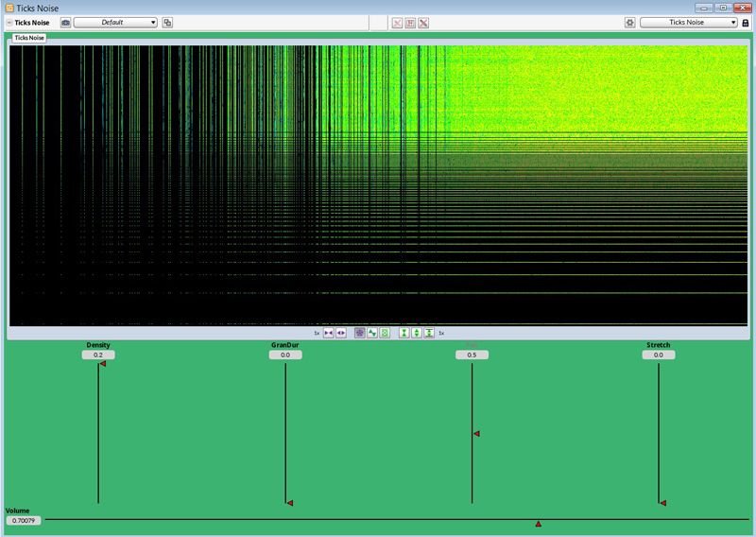
Task: Click the first red X toolbar icon
Action: point(397,23)
